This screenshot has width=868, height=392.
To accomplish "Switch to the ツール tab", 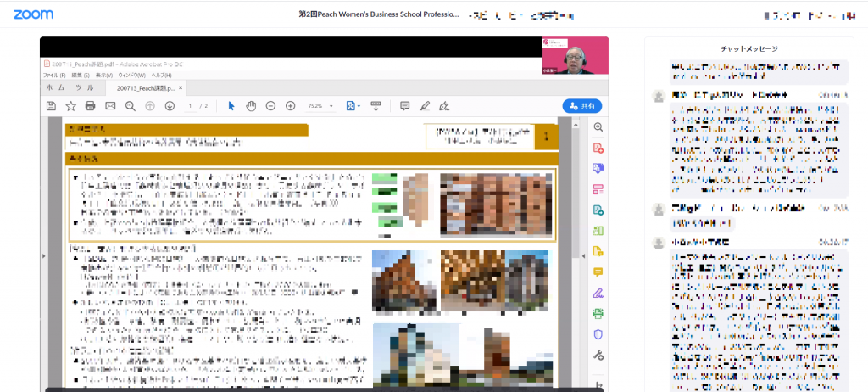I will coord(84,87).
